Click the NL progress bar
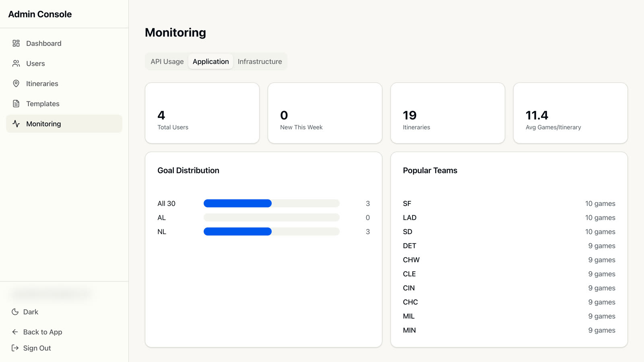The width and height of the screenshot is (644, 362). (272, 232)
